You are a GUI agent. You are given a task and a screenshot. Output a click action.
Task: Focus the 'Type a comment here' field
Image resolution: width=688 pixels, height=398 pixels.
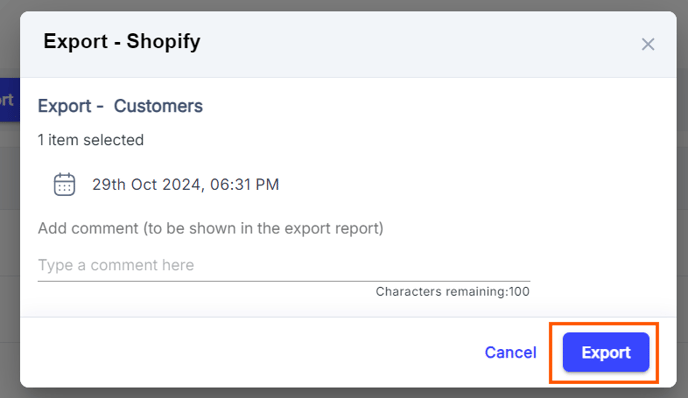(284, 265)
